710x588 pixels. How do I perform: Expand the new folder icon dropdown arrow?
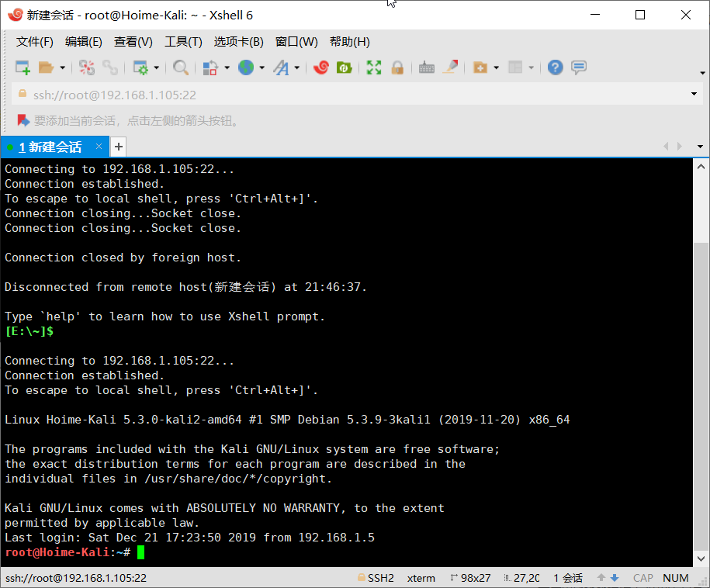(497, 68)
